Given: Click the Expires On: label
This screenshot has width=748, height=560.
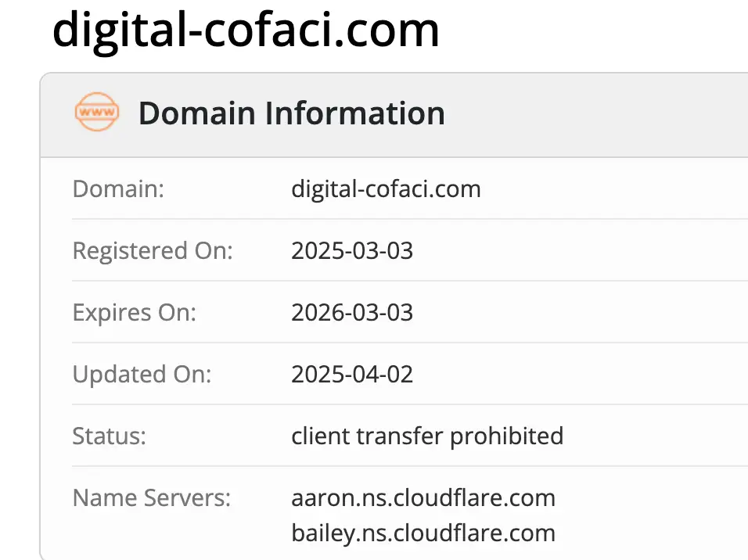Looking at the screenshot, I should click(135, 312).
